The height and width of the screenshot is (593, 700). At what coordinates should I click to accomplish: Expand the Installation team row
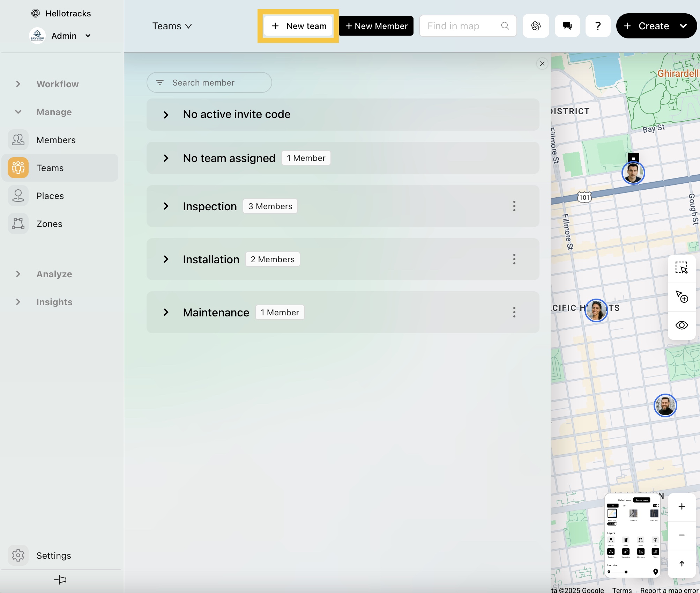166,259
